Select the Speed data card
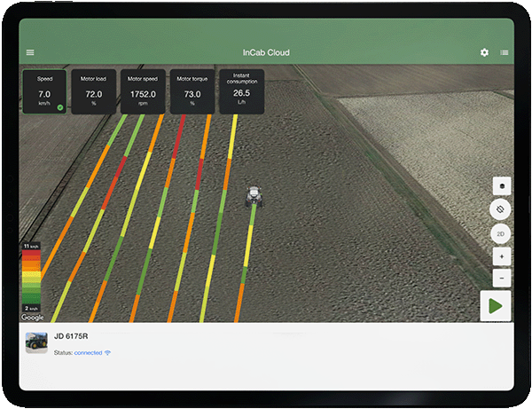532x409 pixels. 44,91
